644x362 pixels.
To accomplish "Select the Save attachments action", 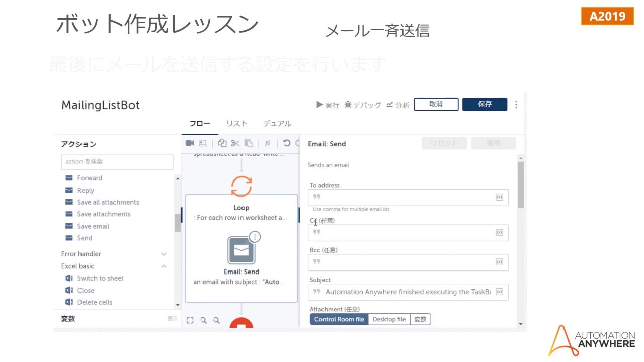I will pos(104,214).
